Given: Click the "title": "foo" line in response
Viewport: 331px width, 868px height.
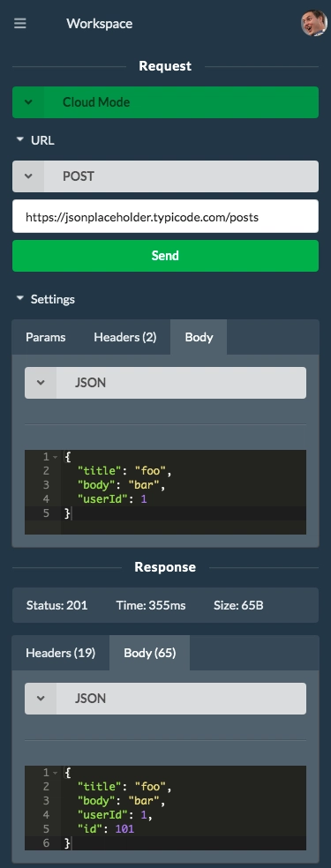Looking at the screenshot, I should coord(125,787).
